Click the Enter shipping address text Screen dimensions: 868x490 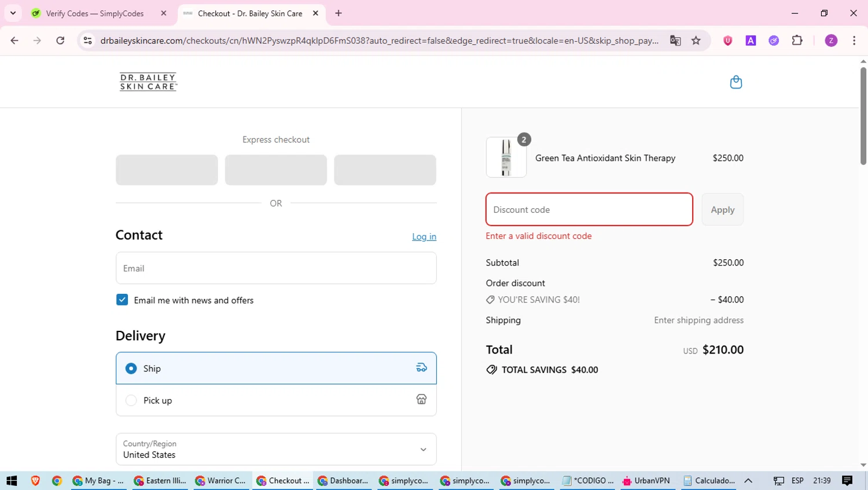coord(699,320)
